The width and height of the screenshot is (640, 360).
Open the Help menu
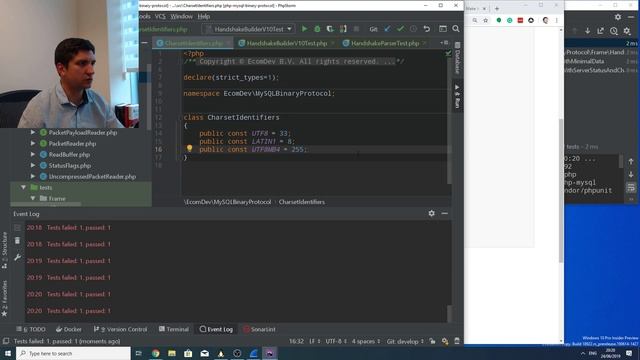204,16
